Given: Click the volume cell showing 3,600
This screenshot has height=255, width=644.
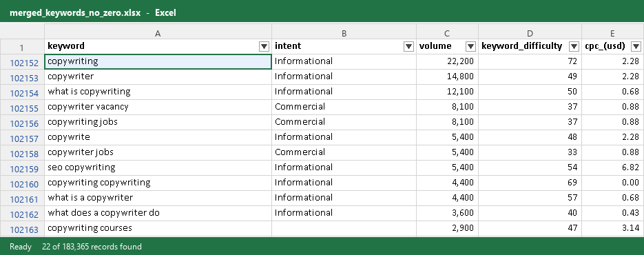Looking at the screenshot, I should [447, 214].
